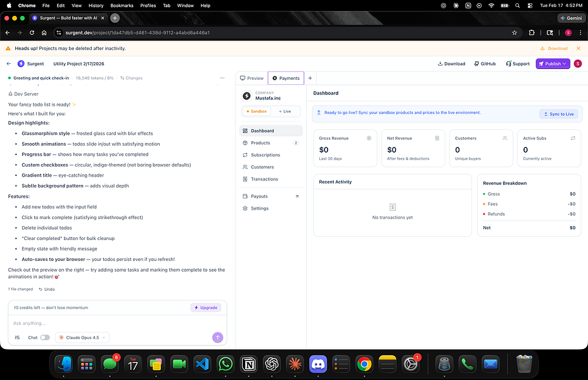
Task: Open the Products page in sidebar
Action: click(x=271, y=142)
